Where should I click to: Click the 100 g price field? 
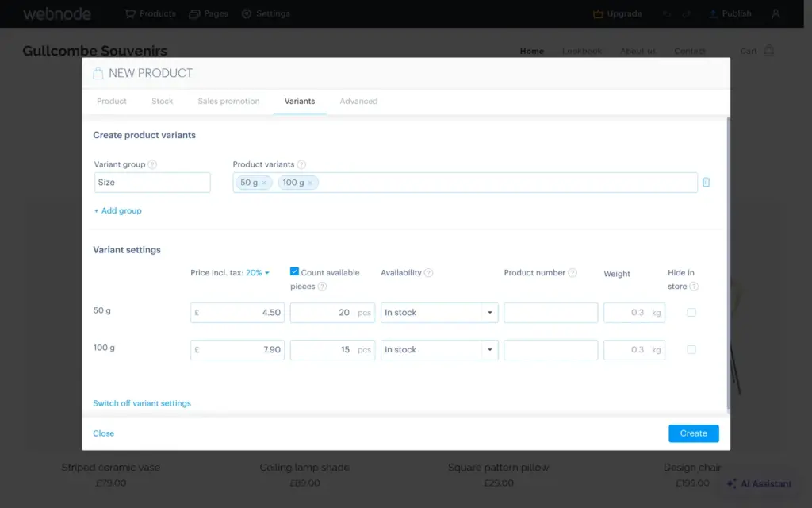[x=237, y=350]
